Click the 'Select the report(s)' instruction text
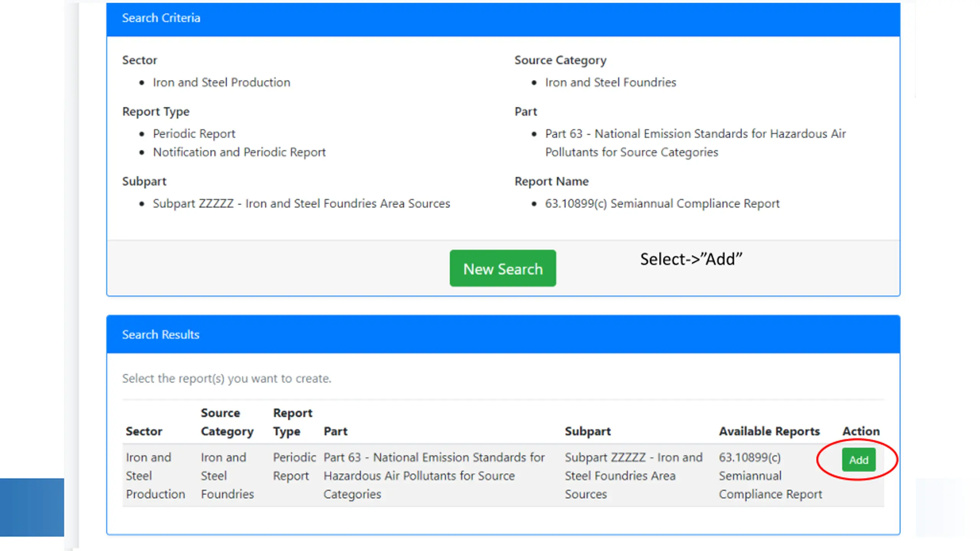The height and width of the screenshot is (551, 980). (227, 378)
